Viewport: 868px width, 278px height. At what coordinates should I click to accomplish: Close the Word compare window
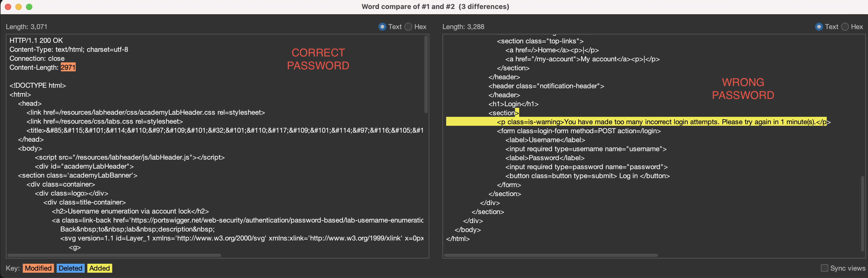(8, 7)
